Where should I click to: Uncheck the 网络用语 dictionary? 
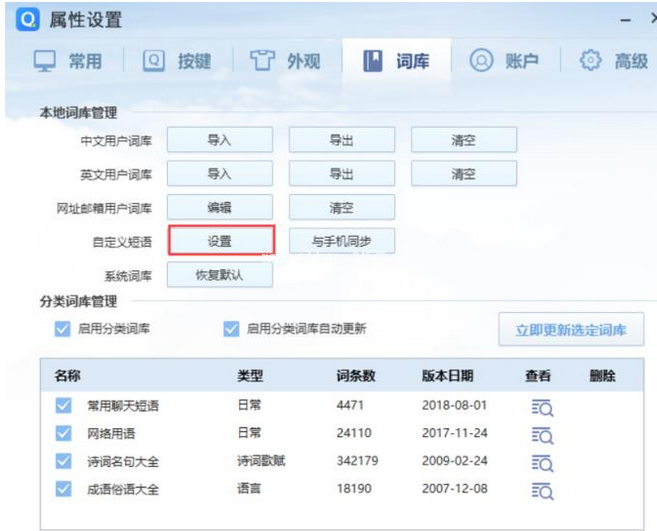click(63, 433)
